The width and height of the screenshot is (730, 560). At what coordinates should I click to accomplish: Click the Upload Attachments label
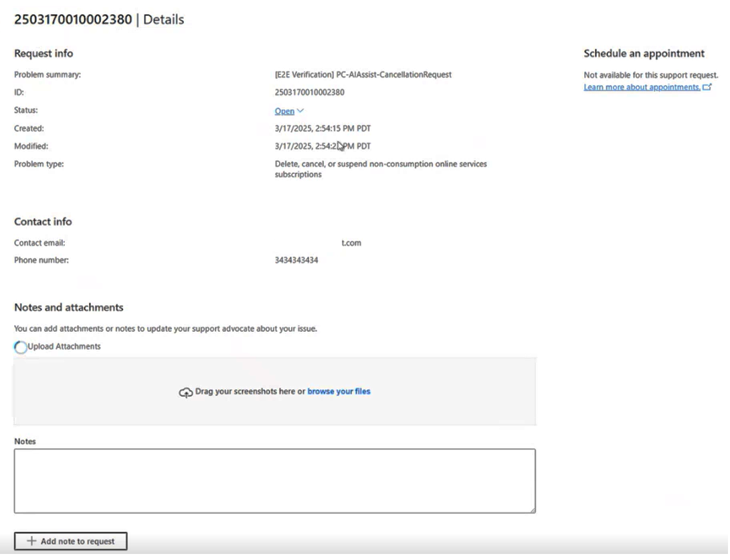click(64, 347)
